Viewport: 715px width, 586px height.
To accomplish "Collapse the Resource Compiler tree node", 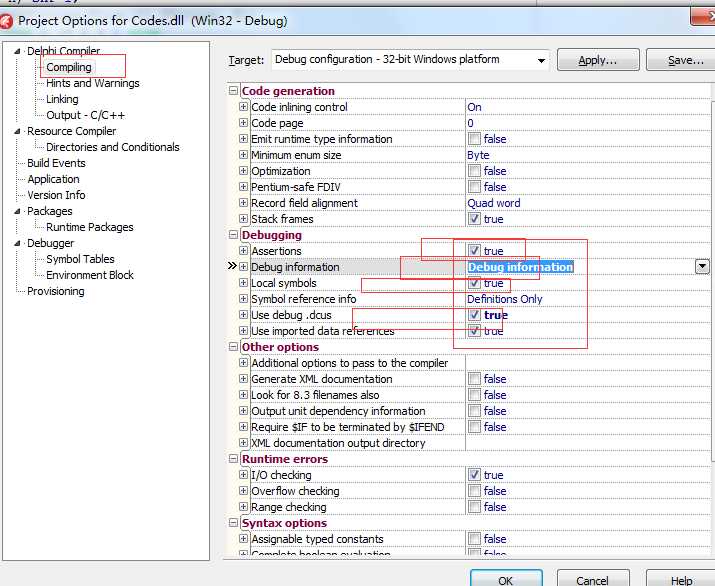I will coord(17,131).
